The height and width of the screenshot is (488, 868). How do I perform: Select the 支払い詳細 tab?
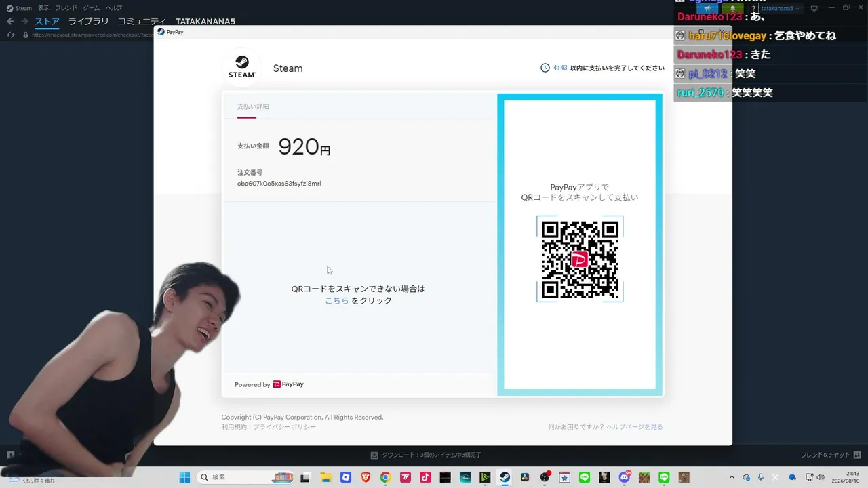253,107
